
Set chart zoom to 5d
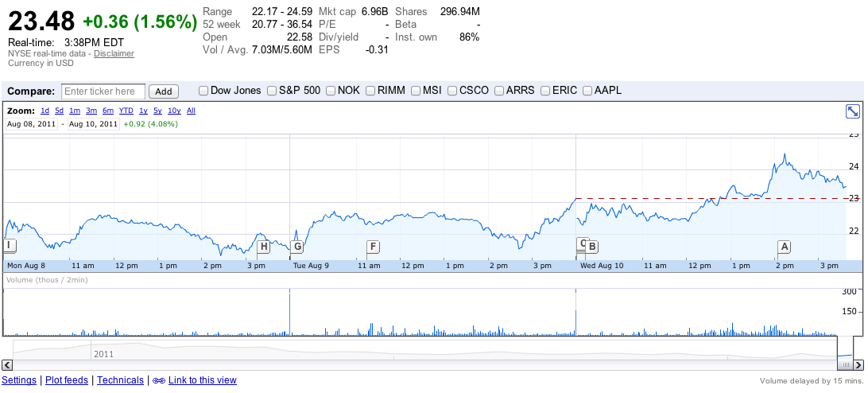click(x=59, y=111)
